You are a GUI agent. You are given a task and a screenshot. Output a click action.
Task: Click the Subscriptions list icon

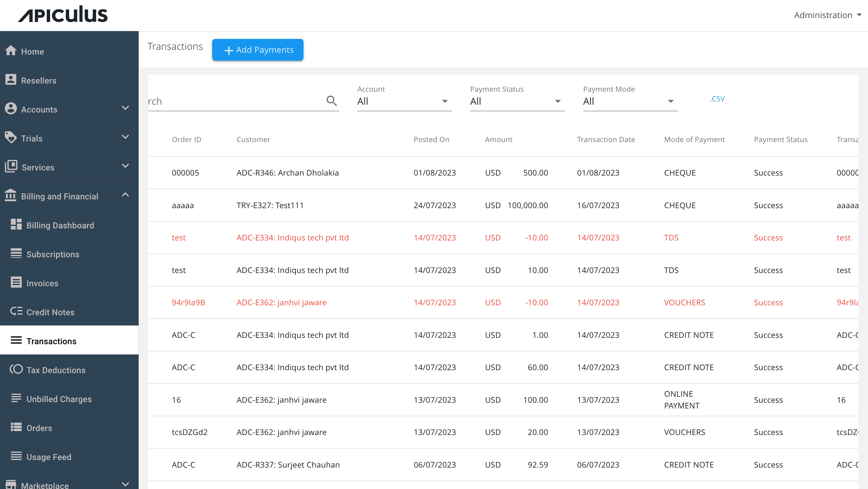point(16,253)
